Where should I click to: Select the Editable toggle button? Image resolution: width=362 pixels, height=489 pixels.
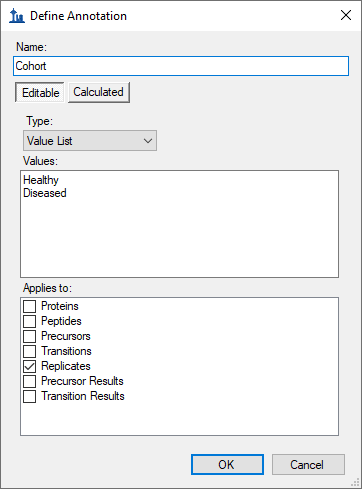point(40,92)
